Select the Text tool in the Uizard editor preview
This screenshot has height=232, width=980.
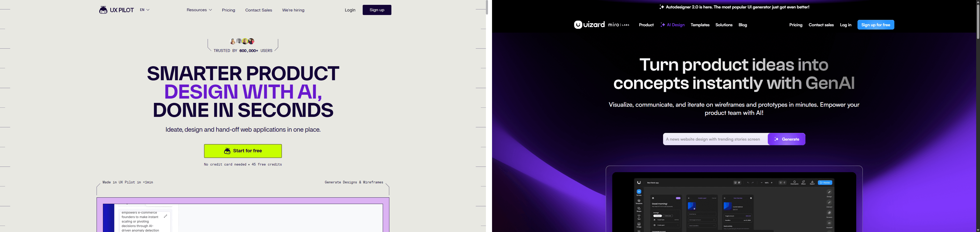(x=639, y=217)
